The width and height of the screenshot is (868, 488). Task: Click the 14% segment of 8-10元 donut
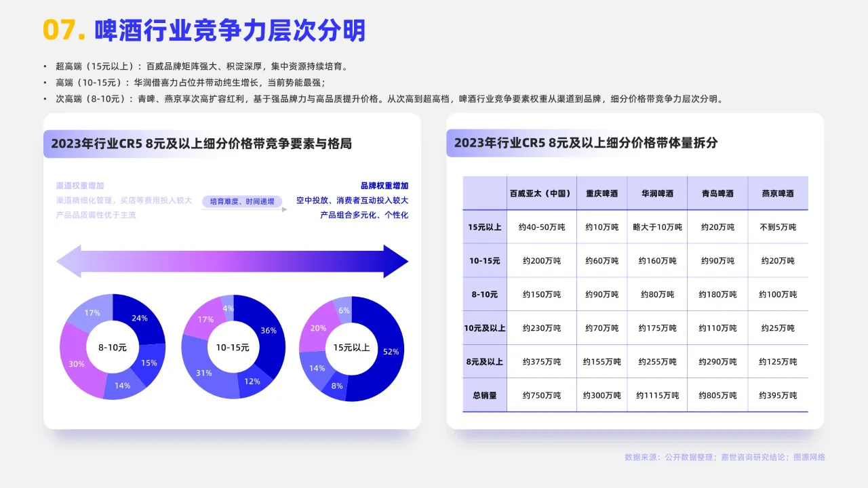(x=122, y=386)
